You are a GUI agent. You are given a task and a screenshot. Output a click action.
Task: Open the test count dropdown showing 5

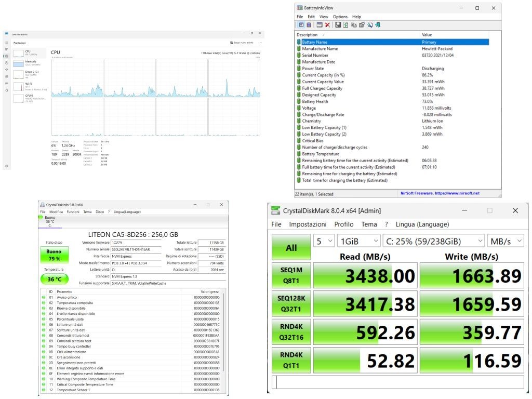coord(324,241)
